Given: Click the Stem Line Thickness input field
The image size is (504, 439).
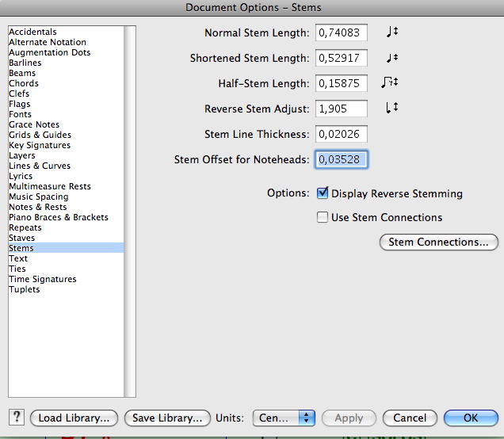Looking at the screenshot, I should (341, 134).
